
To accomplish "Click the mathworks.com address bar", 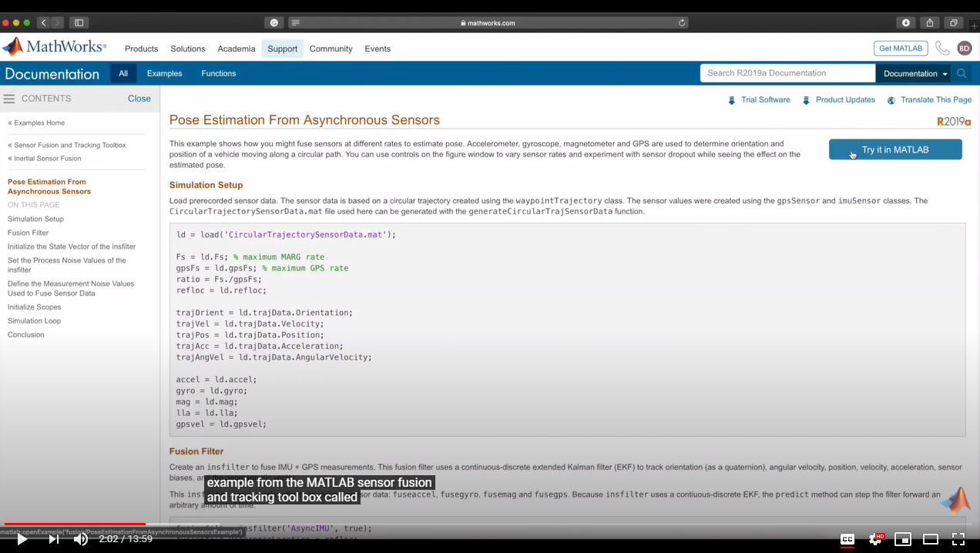I will click(488, 23).
